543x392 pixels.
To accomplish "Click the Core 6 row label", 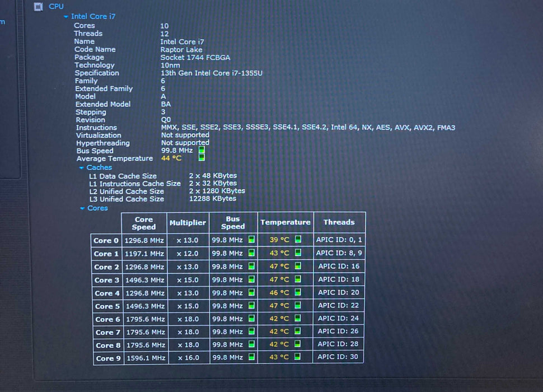I will point(107,319).
